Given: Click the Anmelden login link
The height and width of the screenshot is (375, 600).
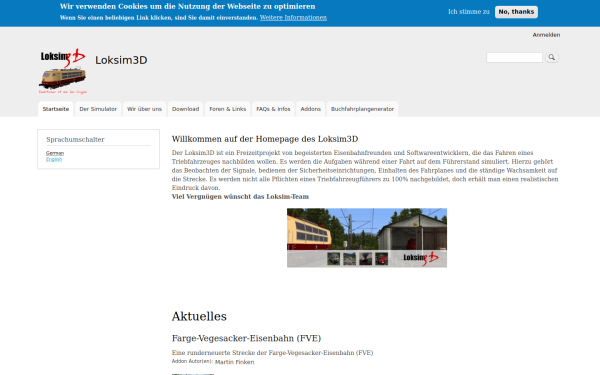Looking at the screenshot, I should [546, 35].
